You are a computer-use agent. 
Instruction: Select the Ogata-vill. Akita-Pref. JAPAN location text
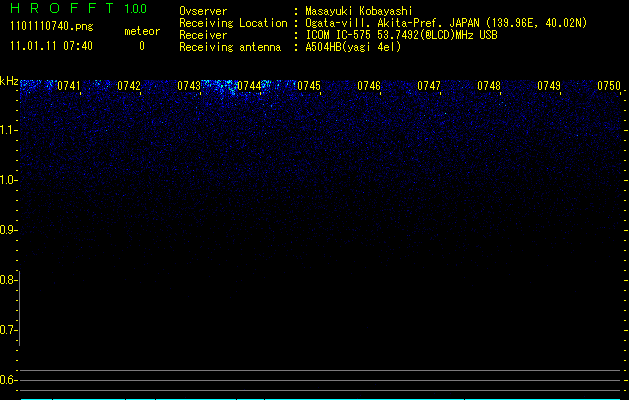(x=446, y=23)
